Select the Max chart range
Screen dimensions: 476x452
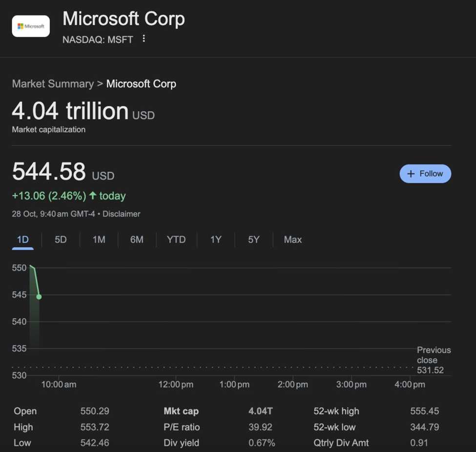point(293,240)
